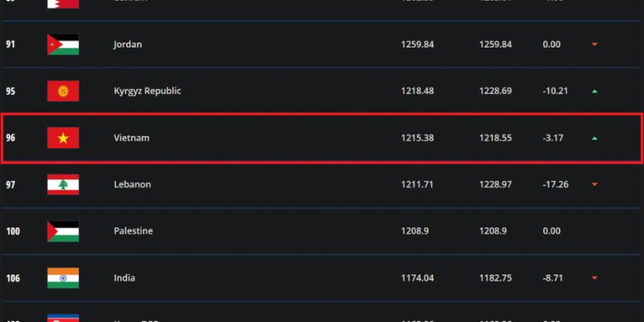Click the Vietnam flag icon

click(63, 138)
